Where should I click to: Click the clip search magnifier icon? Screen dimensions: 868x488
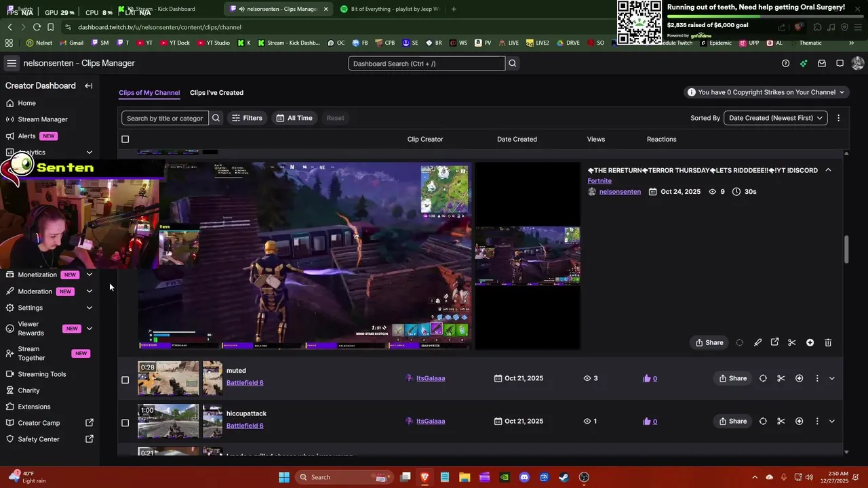[x=216, y=118]
